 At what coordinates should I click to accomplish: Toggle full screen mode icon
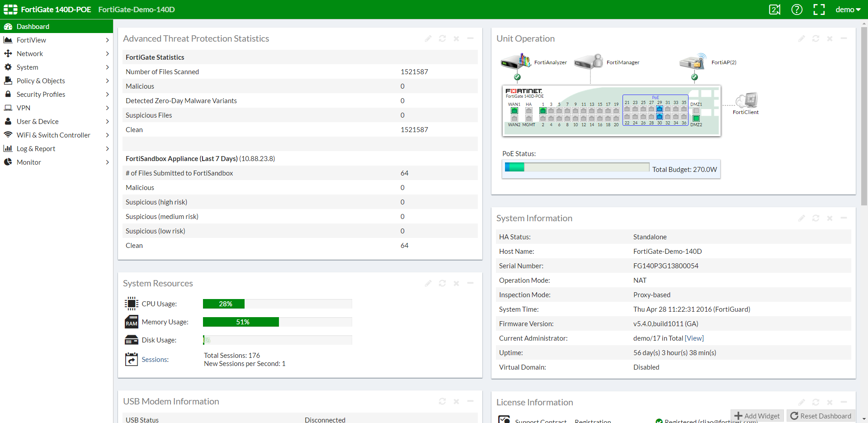[819, 10]
